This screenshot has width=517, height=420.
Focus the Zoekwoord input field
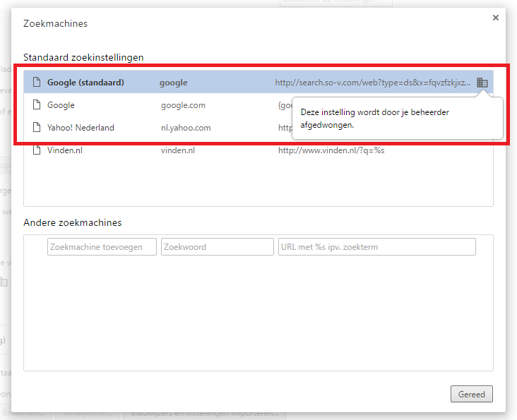click(218, 247)
